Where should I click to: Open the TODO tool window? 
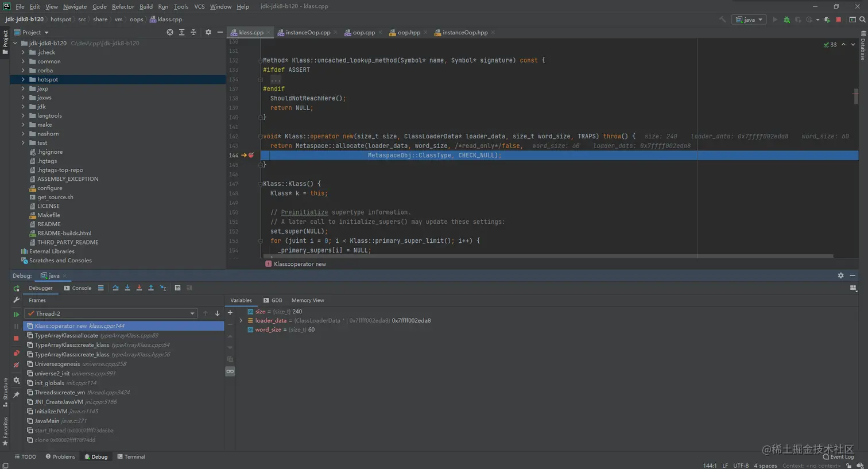pos(25,457)
